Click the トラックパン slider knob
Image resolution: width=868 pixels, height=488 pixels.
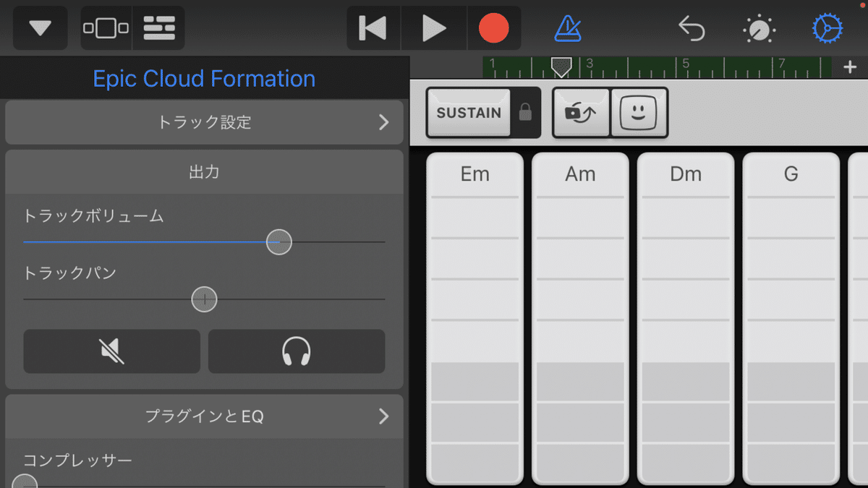coord(205,299)
